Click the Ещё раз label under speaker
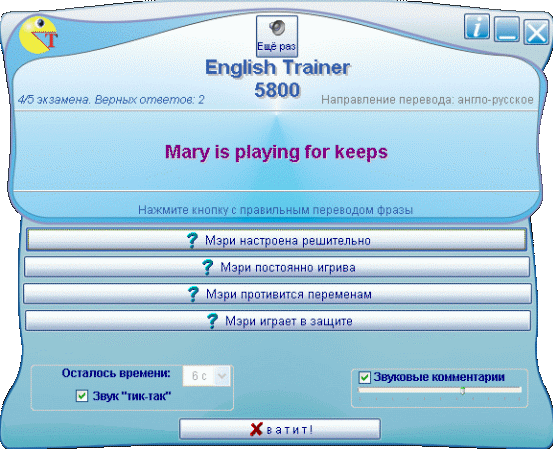This screenshot has height=449, width=553. (276, 47)
